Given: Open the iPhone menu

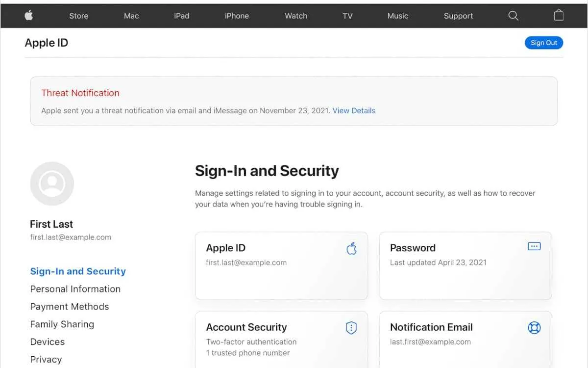Looking at the screenshot, I should point(237,16).
